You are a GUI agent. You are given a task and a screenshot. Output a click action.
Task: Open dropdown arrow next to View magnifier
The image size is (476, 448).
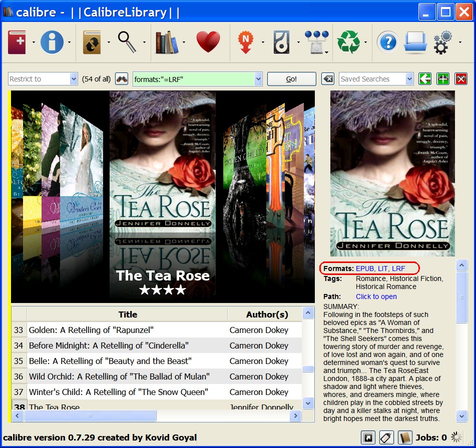(144, 42)
